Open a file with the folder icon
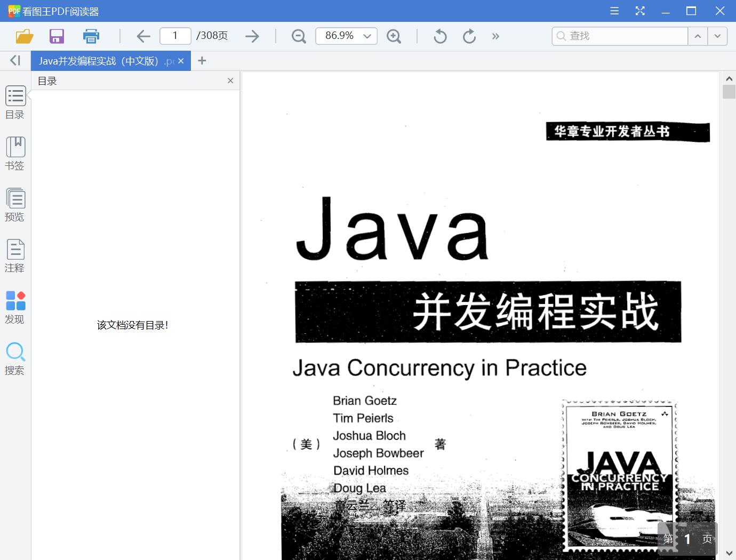 [25, 36]
